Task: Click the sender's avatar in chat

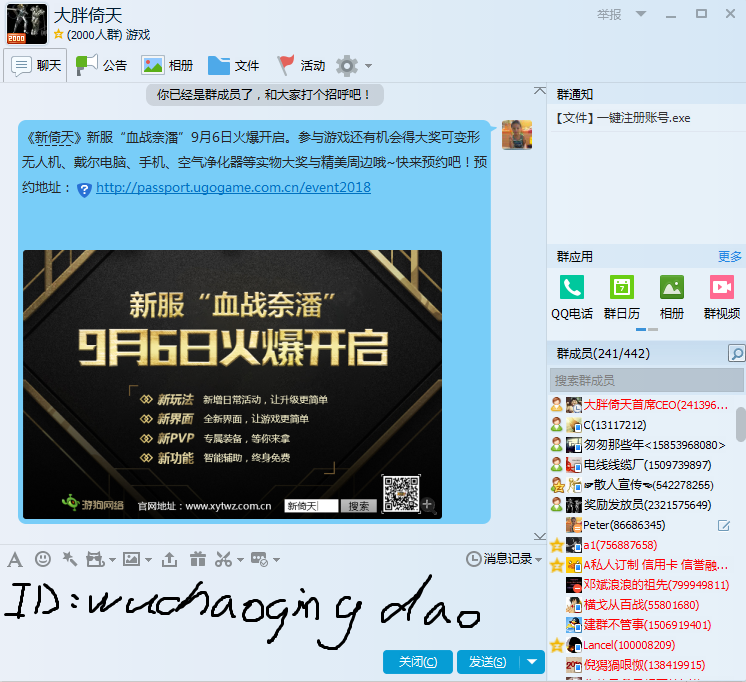Action: click(x=517, y=135)
